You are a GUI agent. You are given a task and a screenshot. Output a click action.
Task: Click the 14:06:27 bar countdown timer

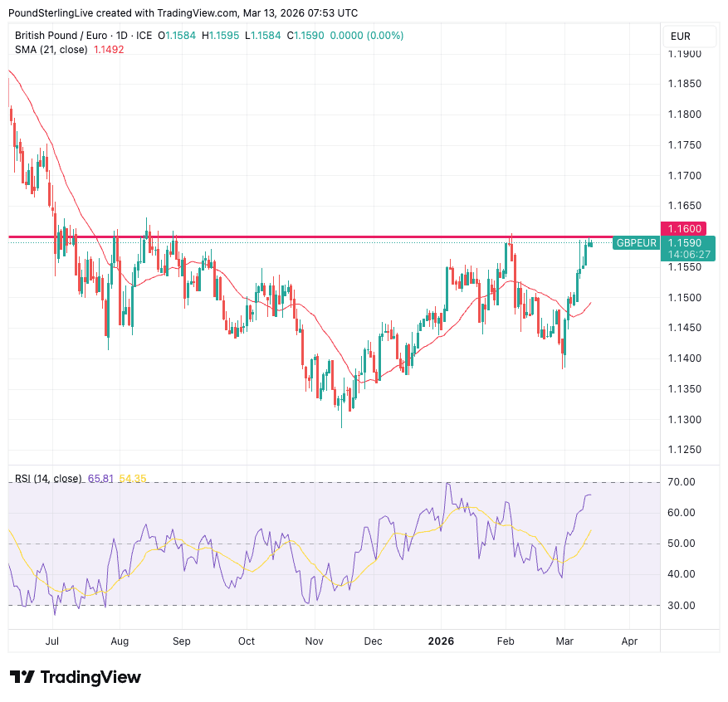click(686, 255)
